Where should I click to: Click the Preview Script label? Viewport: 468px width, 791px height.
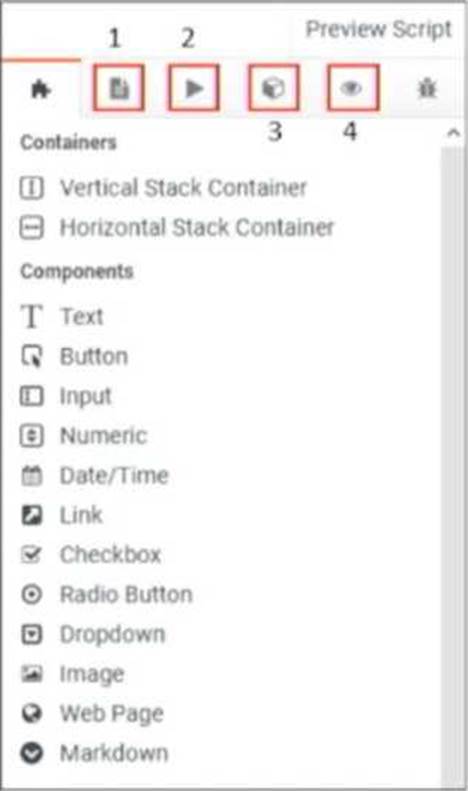(x=379, y=29)
